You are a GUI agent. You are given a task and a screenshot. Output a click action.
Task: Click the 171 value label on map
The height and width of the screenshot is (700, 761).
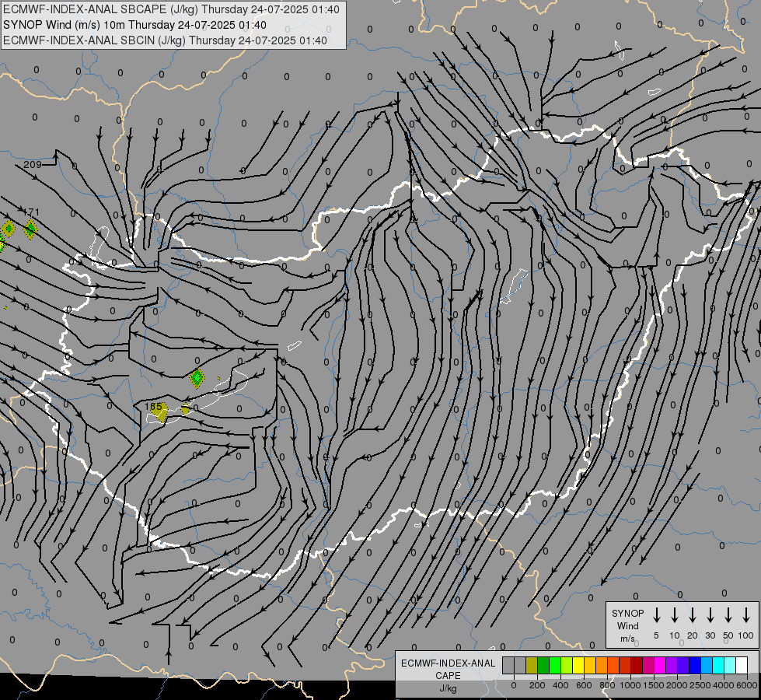pos(30,212)
